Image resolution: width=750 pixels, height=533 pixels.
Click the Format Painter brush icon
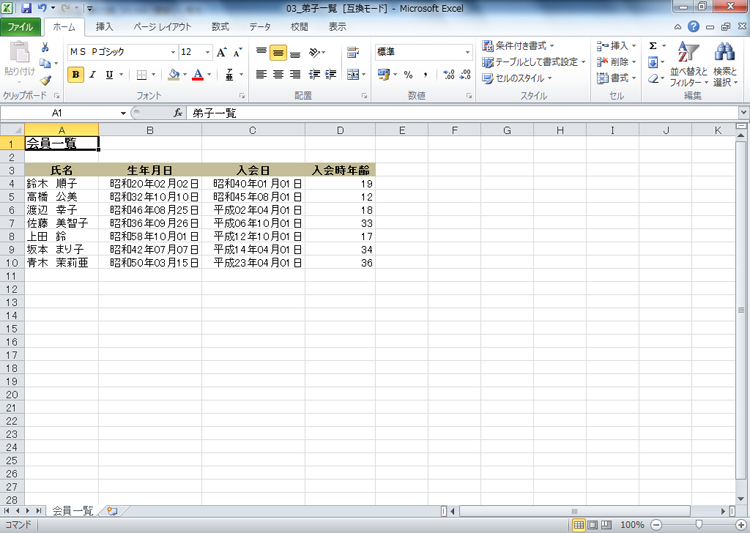pyautogui.click(x=45, y=80)
